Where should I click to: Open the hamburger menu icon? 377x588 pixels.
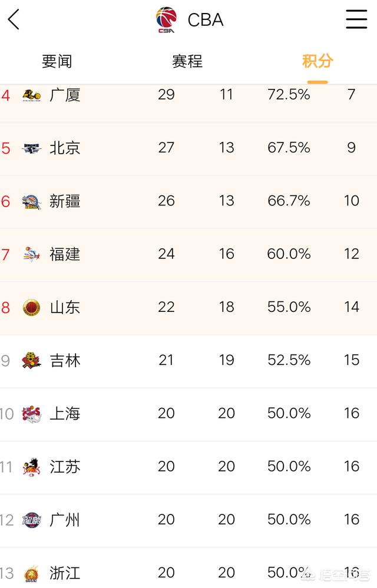(356, 19)
